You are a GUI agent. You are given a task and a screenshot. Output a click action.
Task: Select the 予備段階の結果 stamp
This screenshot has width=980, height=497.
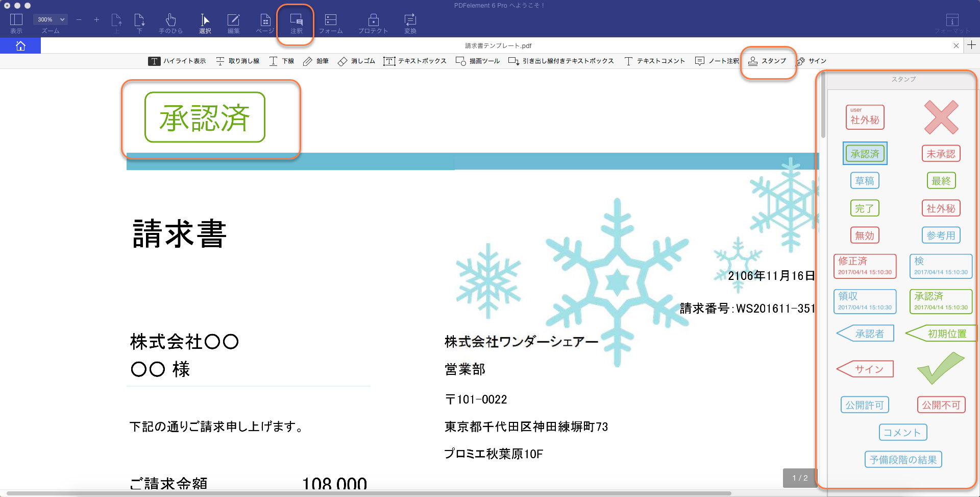coord(903,459)
